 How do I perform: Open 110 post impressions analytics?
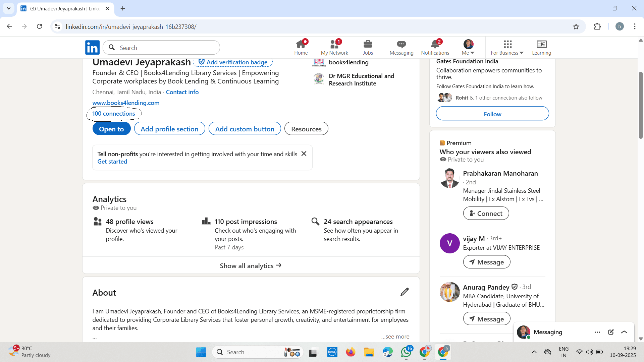pyautogui.click(x=246, y=222)
